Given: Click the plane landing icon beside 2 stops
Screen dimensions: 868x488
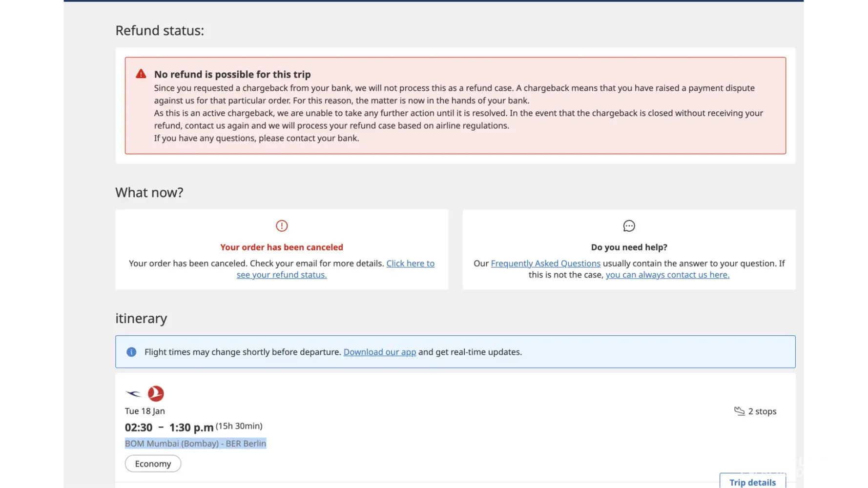Looking at the screenshot, I should pos(739,411).
